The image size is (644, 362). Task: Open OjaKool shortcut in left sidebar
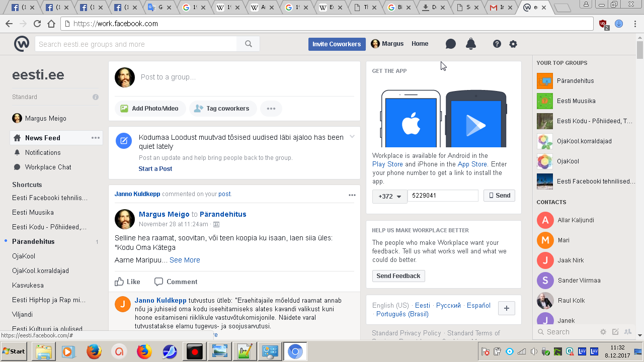click(x=24, y=256)
